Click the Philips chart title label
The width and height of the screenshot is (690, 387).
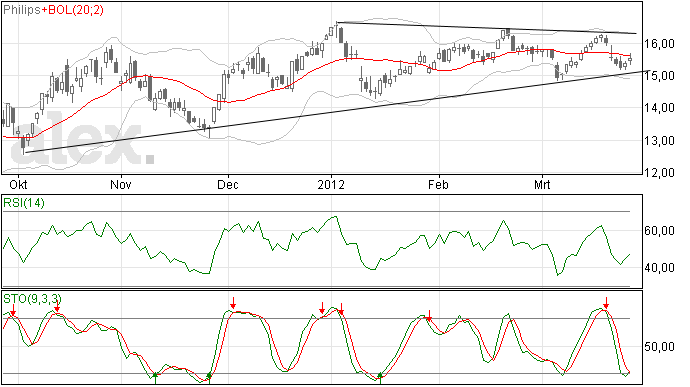click(x=22, y=10)
